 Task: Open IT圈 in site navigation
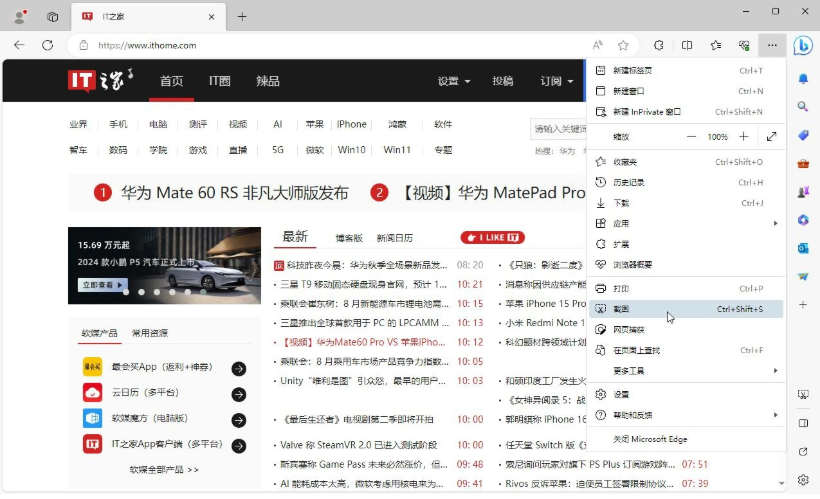(x=220, y=81)
